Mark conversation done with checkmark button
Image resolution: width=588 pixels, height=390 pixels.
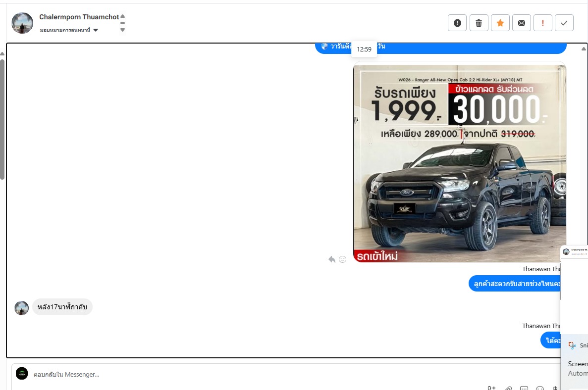pyautogui.click(x=564, y=23)
